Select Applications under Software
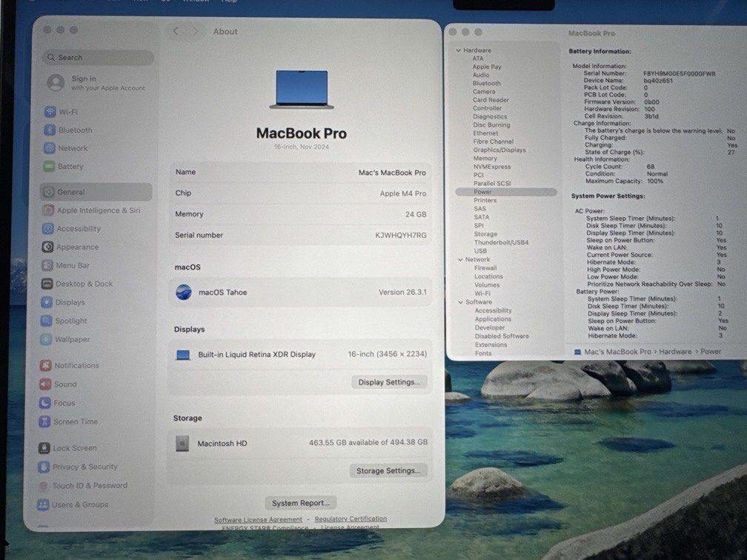The image size is (747, 560). point(493,319)
